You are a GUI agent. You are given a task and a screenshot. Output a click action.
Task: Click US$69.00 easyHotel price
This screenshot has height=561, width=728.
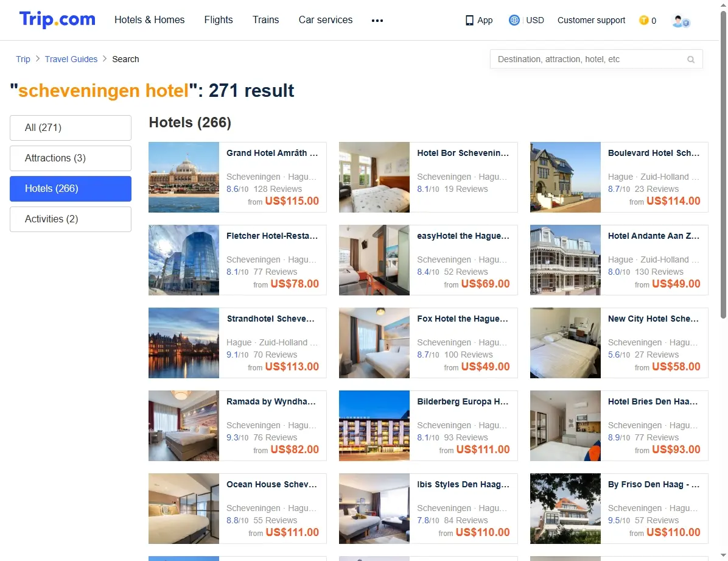pos(486,283)
